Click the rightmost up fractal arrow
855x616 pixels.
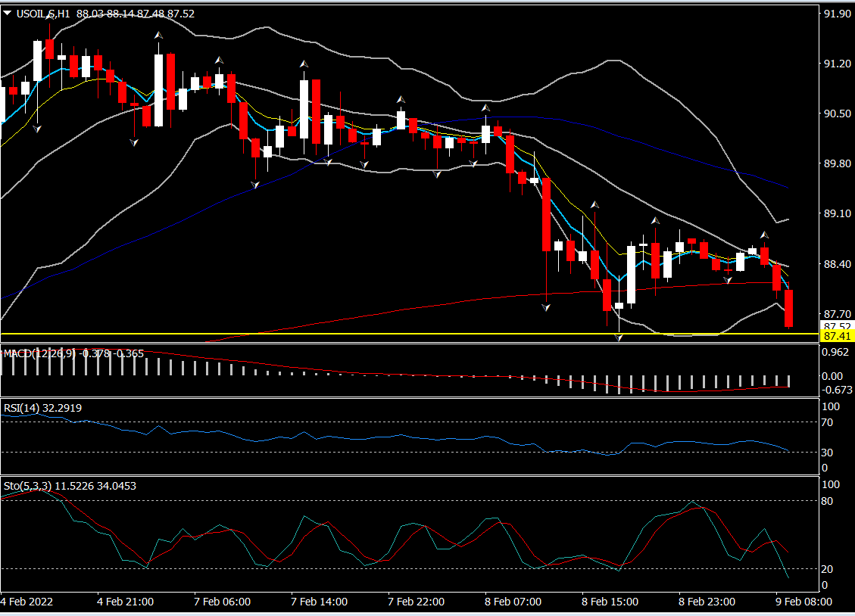click(x=765, y=235)
